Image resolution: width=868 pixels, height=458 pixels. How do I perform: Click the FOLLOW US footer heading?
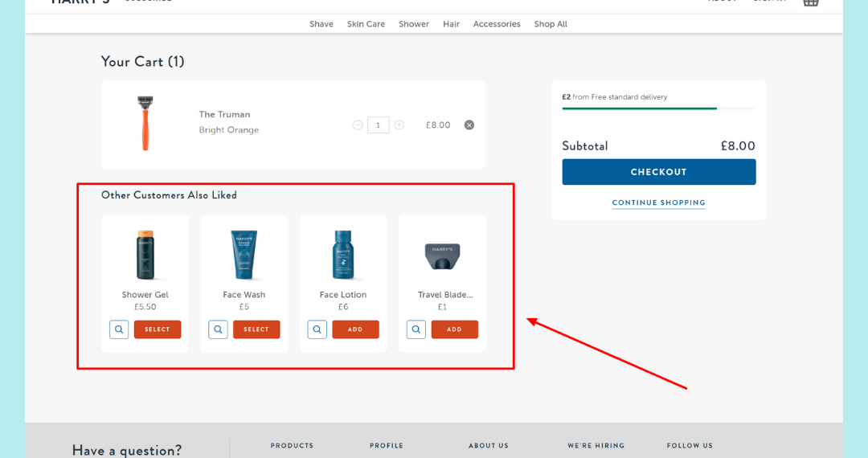tap(690, 445)
